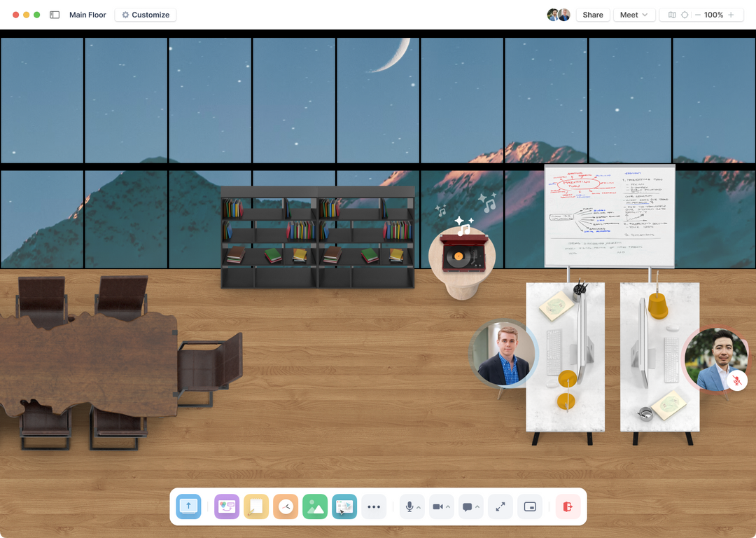Click the red leave button to exit
Screen dimensions: 756x538
pyautogui.click(x=567, y=506)
